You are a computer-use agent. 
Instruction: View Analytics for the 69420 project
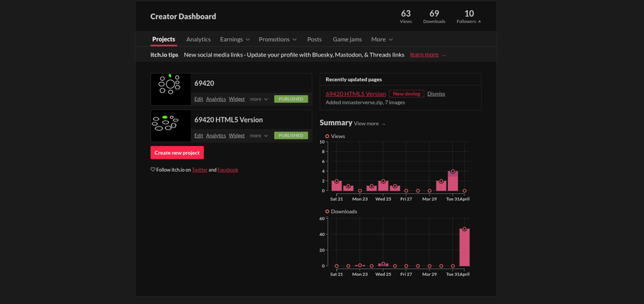216,99
